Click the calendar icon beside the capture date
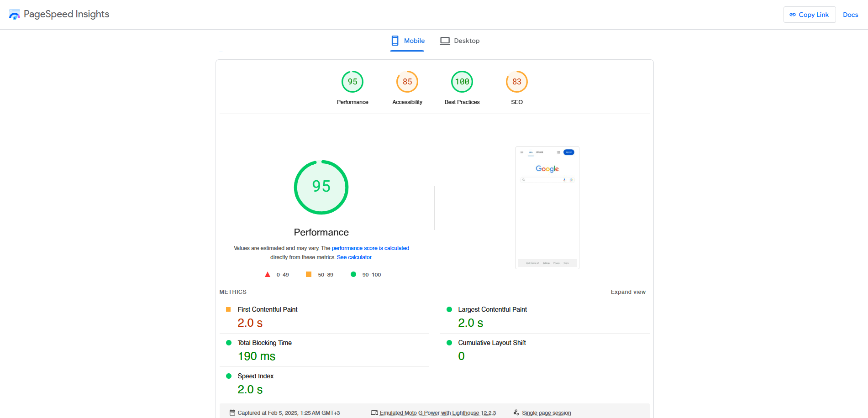The image size is (868, 418). 233,413
